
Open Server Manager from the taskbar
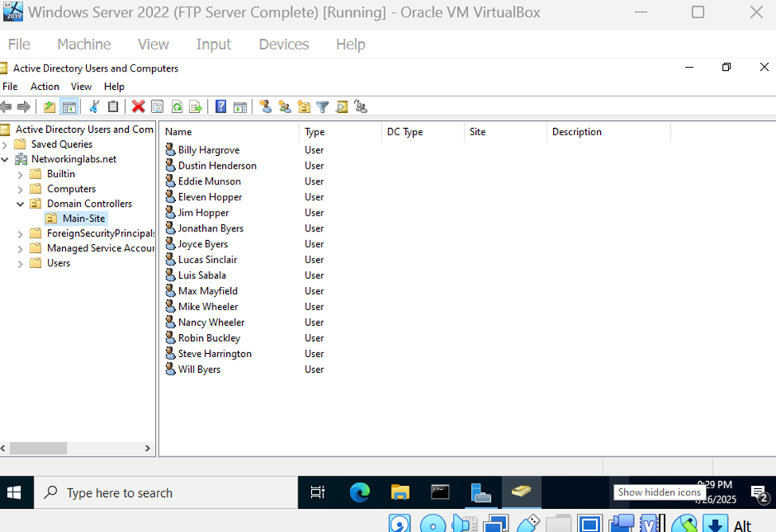481,492
